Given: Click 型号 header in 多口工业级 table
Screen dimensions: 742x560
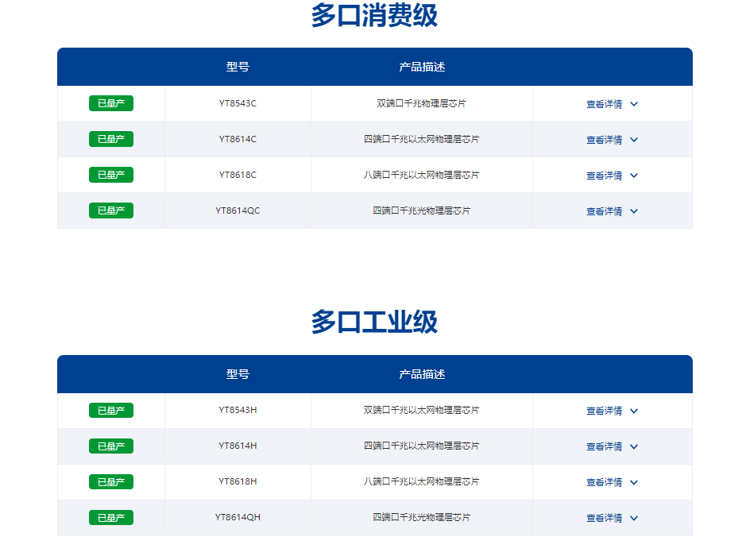Looking at the screenshot, I should click(238, 374).
